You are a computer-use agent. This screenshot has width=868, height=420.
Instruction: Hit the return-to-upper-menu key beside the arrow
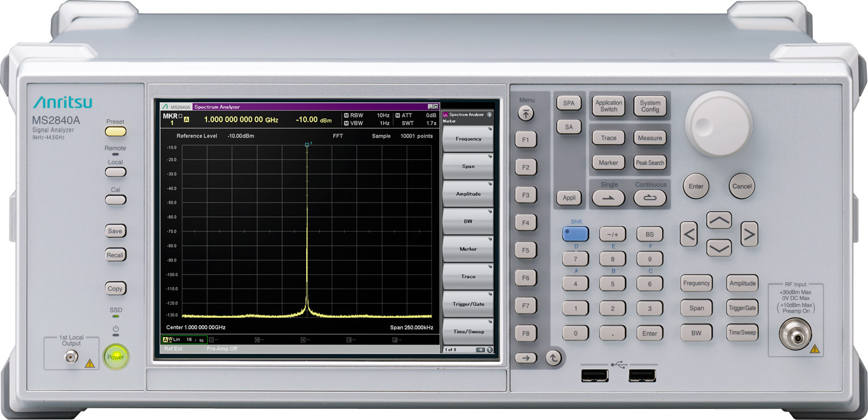(553, 358)
